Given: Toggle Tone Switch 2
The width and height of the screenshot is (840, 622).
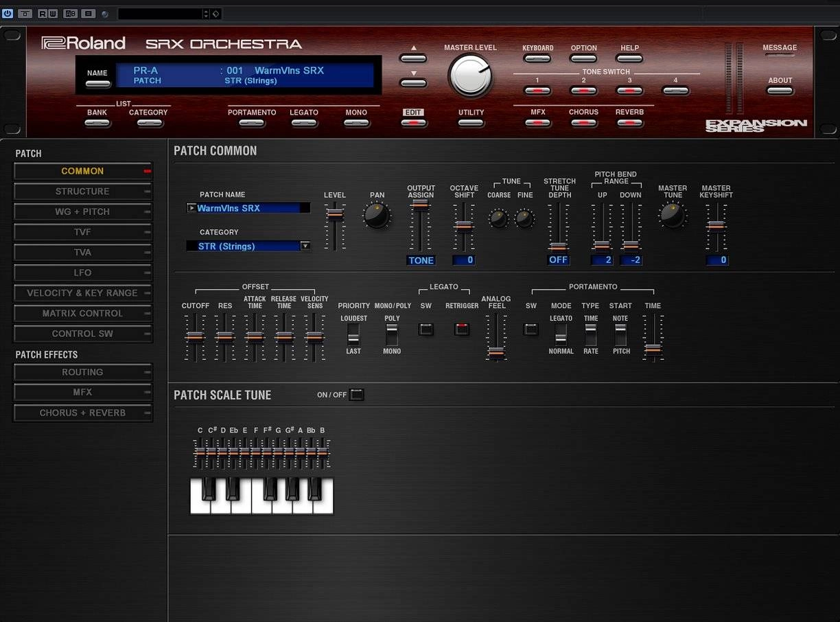Looking at the screenshot, I should (x=583, y=91).
